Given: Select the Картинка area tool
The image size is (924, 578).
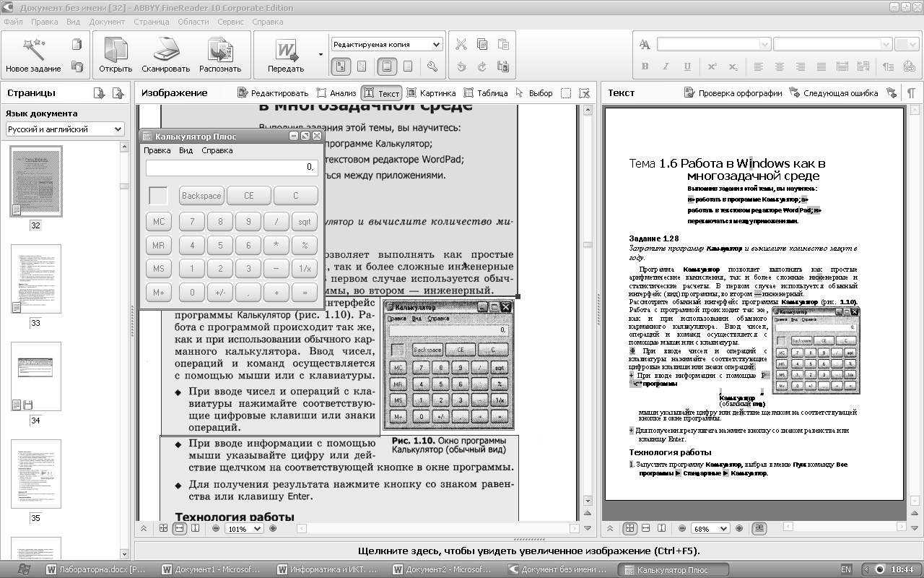Looking at the screenshot, I should 431,93.
